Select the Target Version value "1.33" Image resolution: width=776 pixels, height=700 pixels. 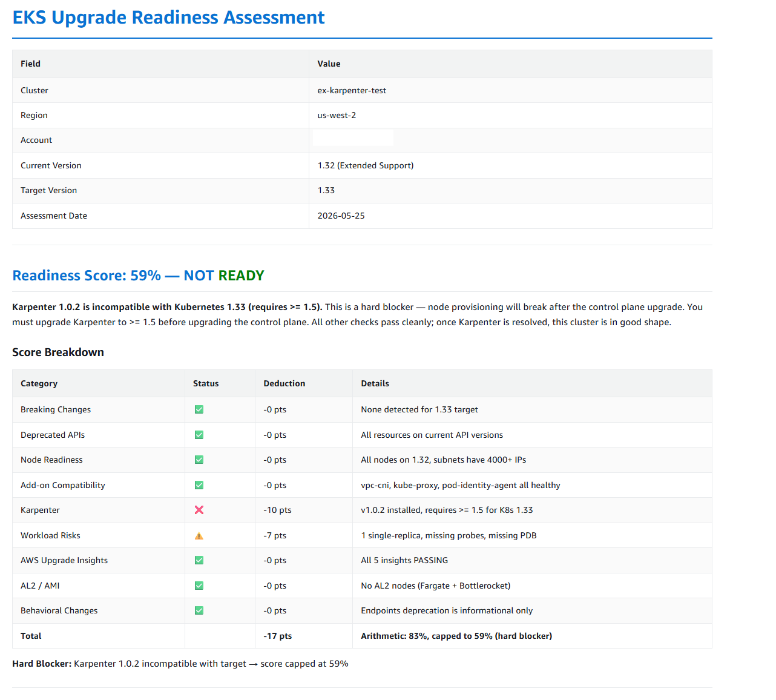coord(326,190)
